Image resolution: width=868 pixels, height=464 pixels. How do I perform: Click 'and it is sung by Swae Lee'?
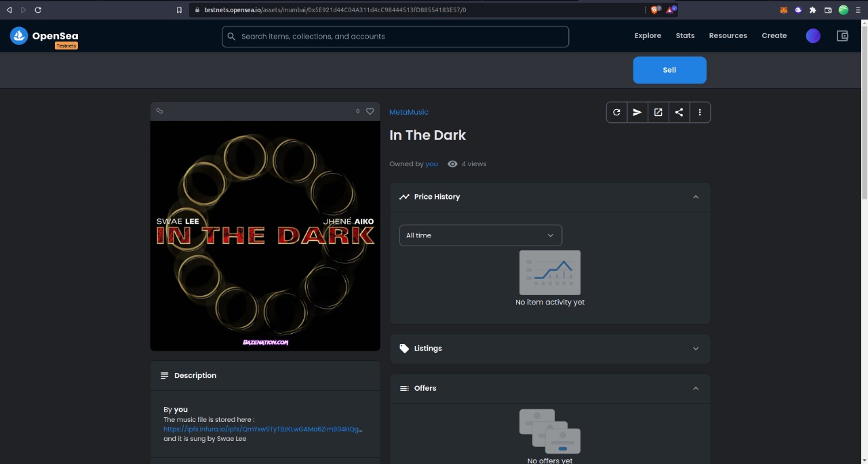[x=205, y=439]
